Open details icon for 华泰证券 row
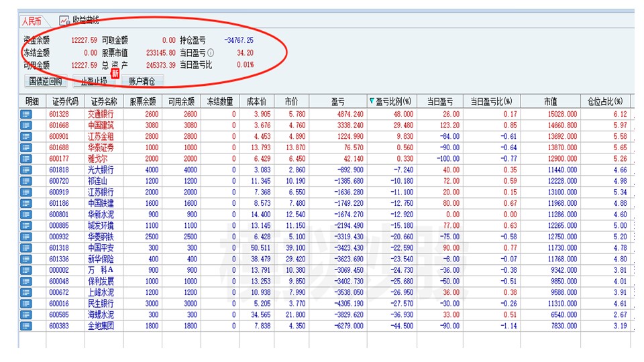The image size is (644, 362). click(26, 147)
